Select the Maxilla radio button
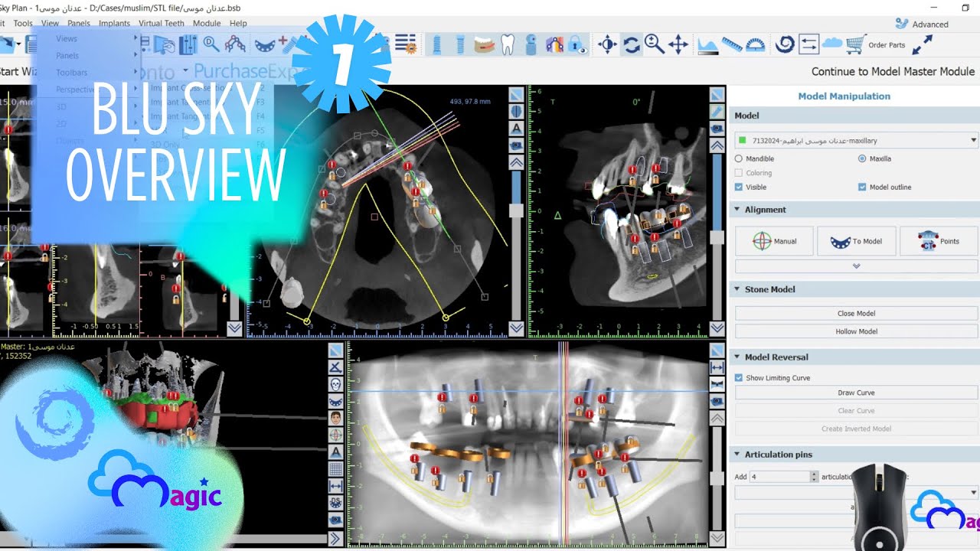Screen dimensions: 980x551 862,158
